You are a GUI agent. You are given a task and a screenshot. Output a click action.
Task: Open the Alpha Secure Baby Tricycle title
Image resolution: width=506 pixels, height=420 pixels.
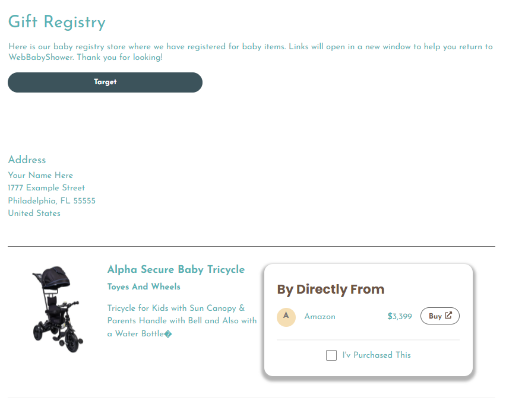pyautogui.click(x=176, y=270)
